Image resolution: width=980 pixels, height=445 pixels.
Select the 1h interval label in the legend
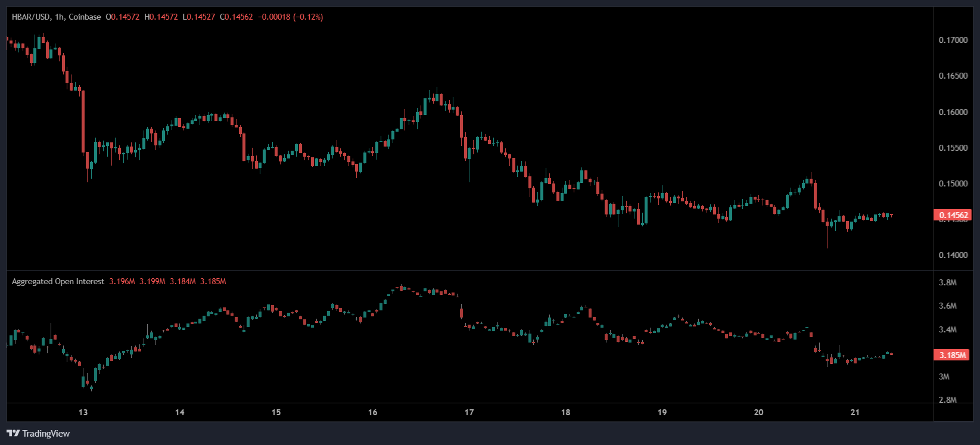tap(59, 17)
